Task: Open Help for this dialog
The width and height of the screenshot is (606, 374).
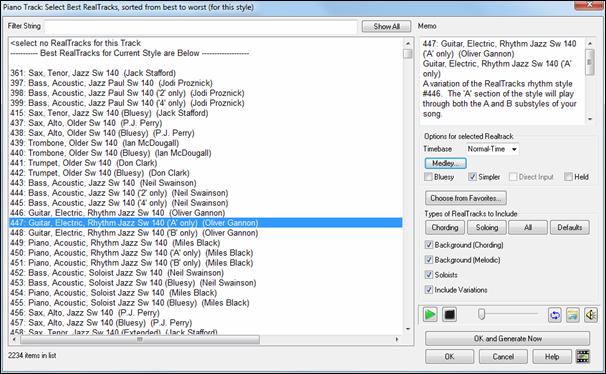Action: click(552, 357)
